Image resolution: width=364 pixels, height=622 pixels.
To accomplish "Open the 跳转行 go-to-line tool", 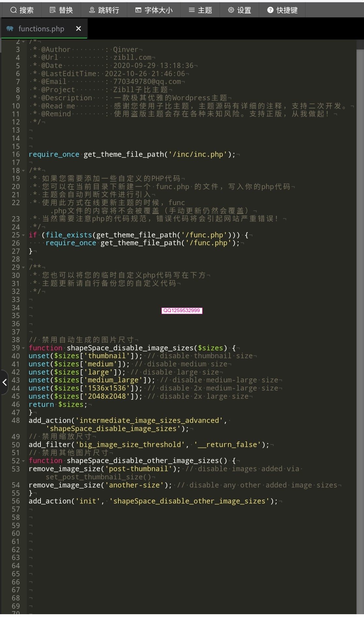I will (x=104, y=10).
